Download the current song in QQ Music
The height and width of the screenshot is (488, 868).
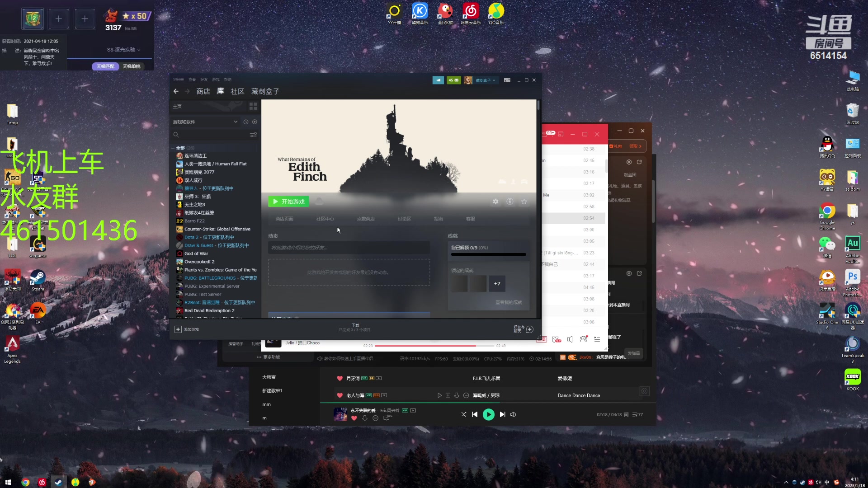(365, 418)
